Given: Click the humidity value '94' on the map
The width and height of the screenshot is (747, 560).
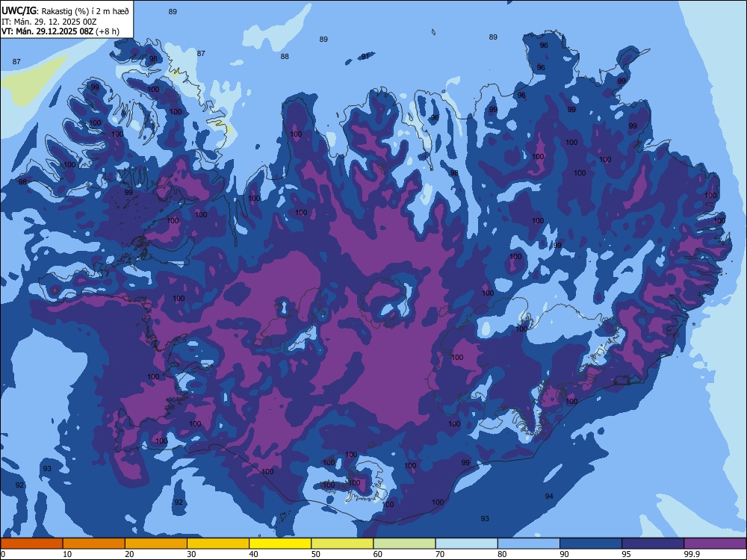Looking at the screenshot, I should (549, 497).
